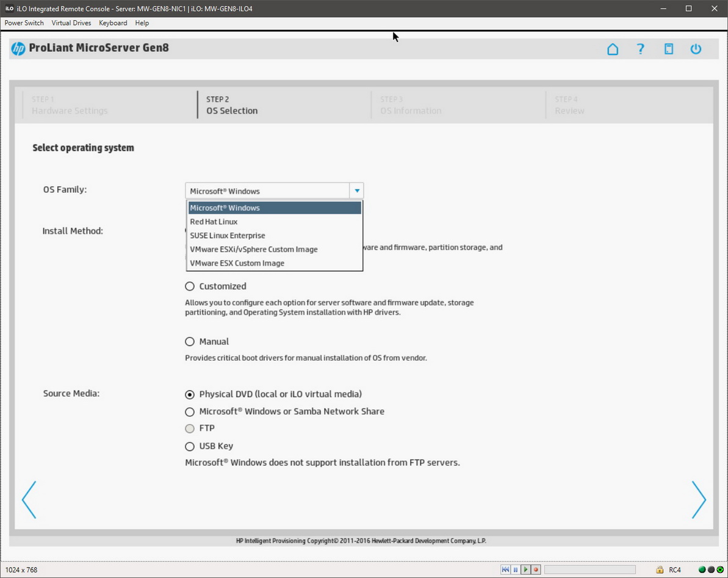The height and width of the screenshot is (578, 728).
Task: Select the Manual install method
Action: (x=190, y=342)
